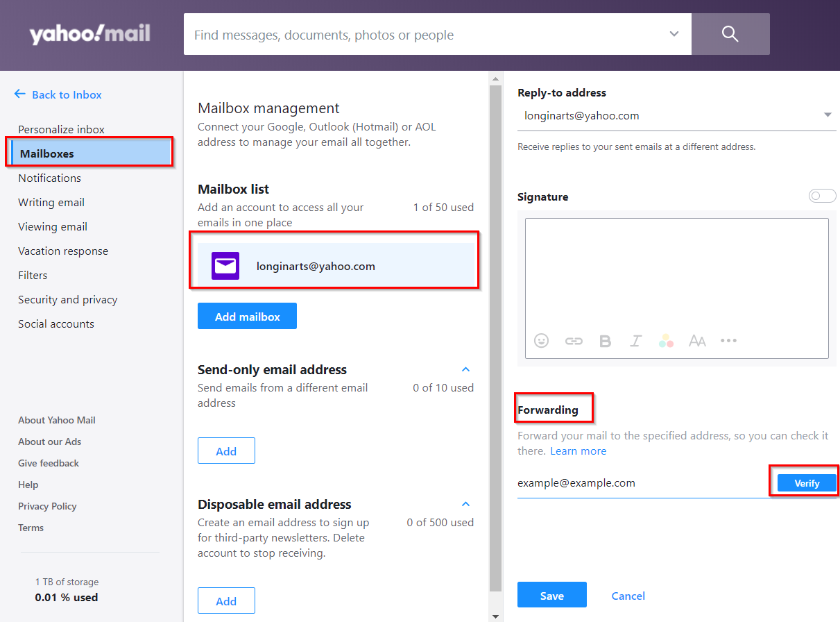
Task: Click the Cancel link
Action: point(628,596)
